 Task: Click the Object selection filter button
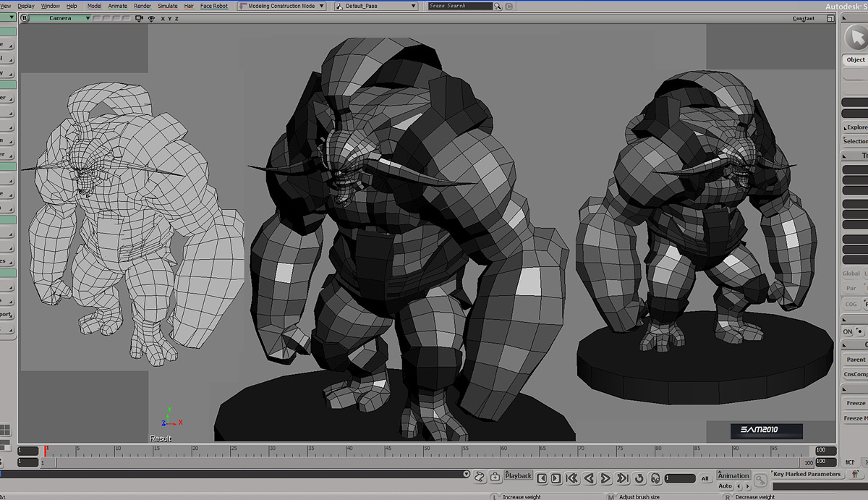point(856,60)
